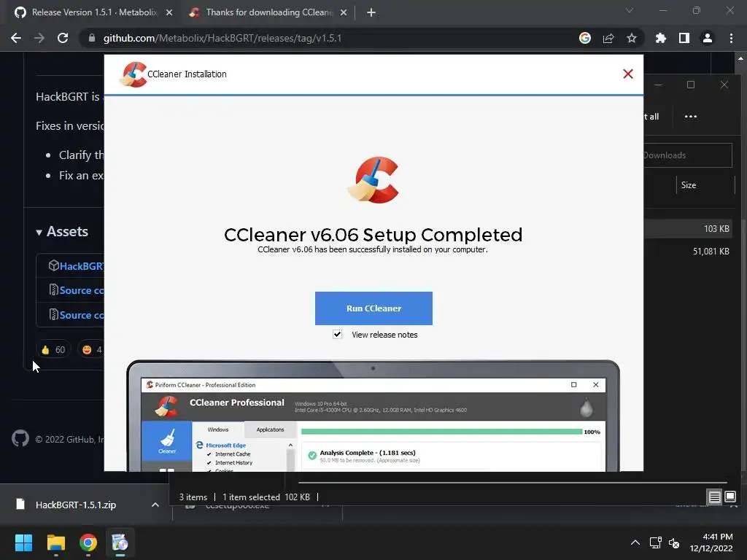Share this page icon
Screen dimensions: 747x560
pyautogui.click(x=608, y=38)
